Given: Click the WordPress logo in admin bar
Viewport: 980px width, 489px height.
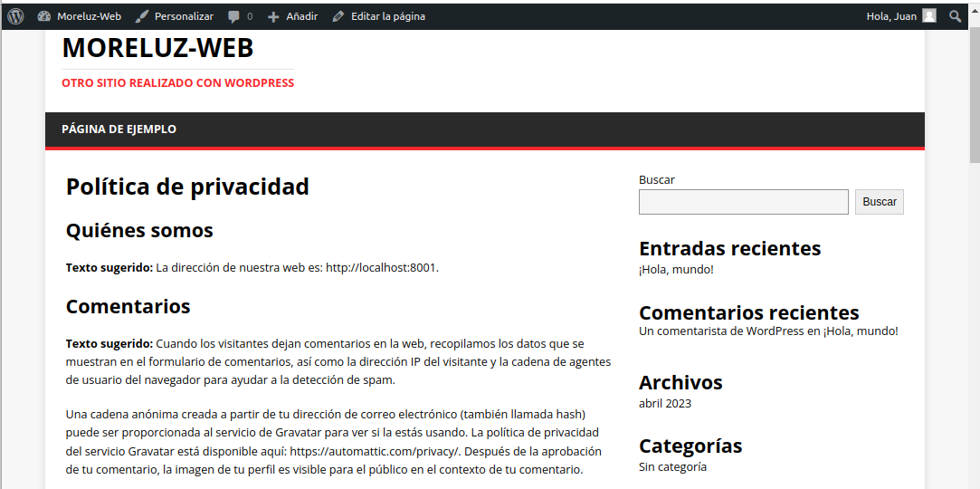Looking at the screenshot, I should tap(15, 16).
